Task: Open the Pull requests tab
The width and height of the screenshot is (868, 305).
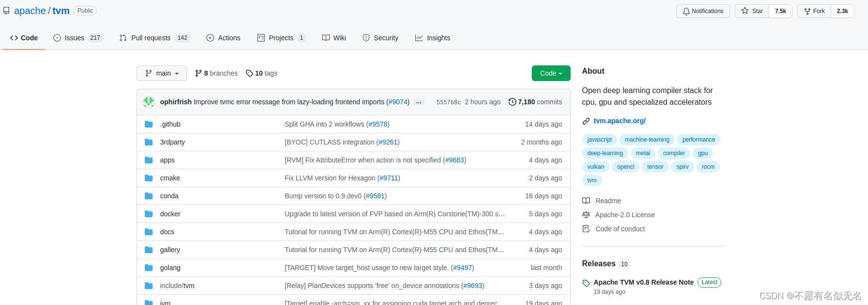Action: coord(155,38)
